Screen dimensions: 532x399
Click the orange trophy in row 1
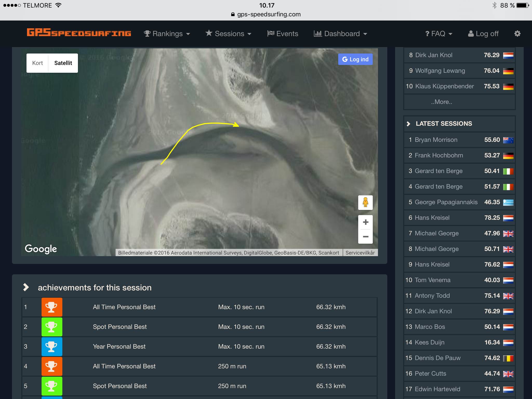tap(52, 307)
